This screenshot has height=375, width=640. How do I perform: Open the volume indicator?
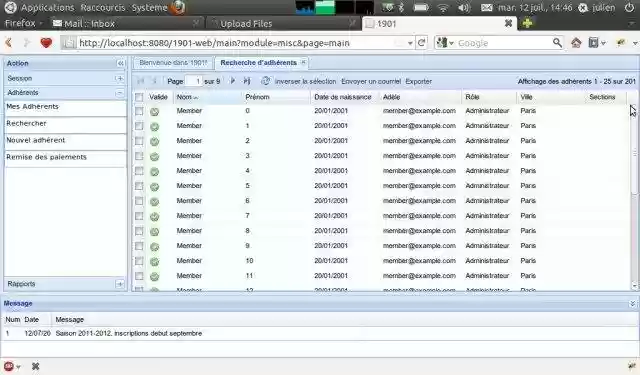[x=464, y=7]
